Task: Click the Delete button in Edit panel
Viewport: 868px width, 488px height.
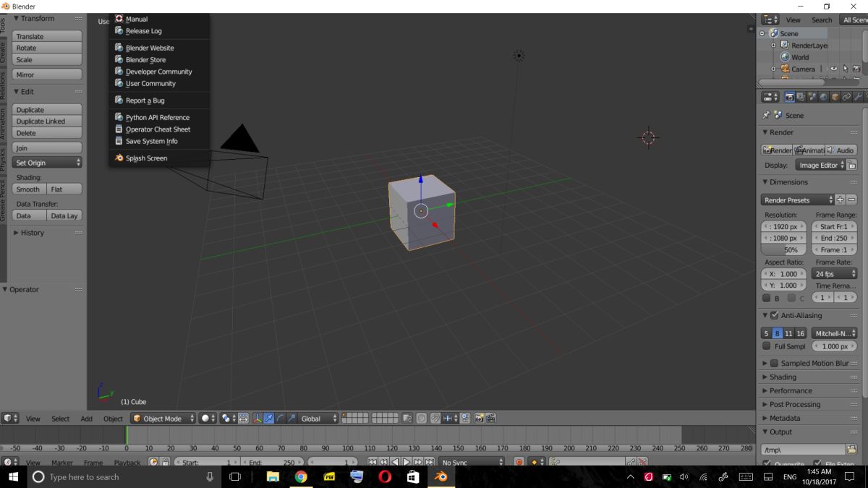Action: (x=47, y=133)
